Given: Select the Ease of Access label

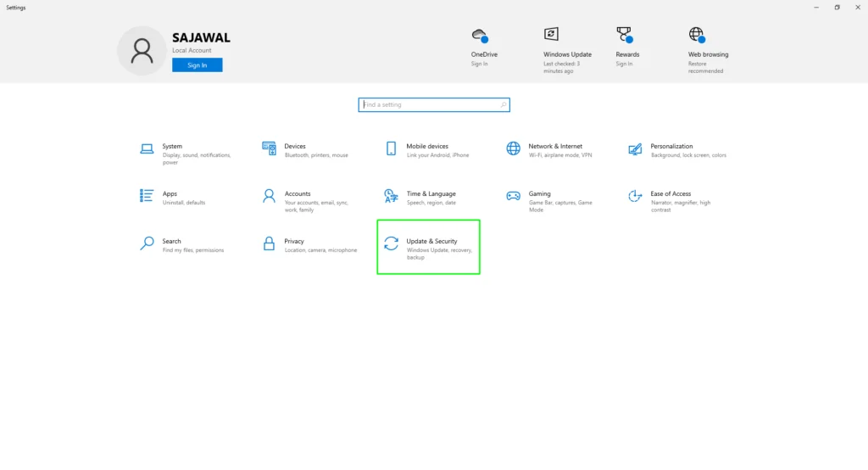Looking at the screenshot, I should (x=670, y=194).
